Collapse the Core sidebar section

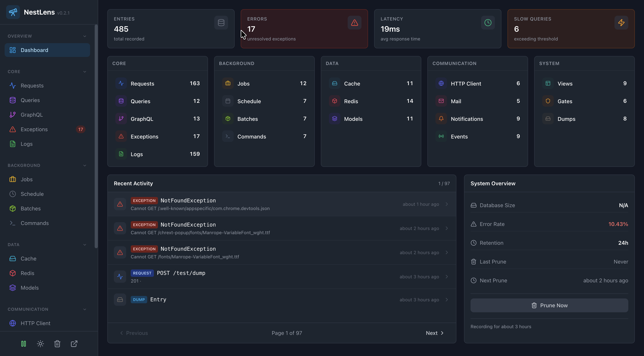tap(85, 72)
